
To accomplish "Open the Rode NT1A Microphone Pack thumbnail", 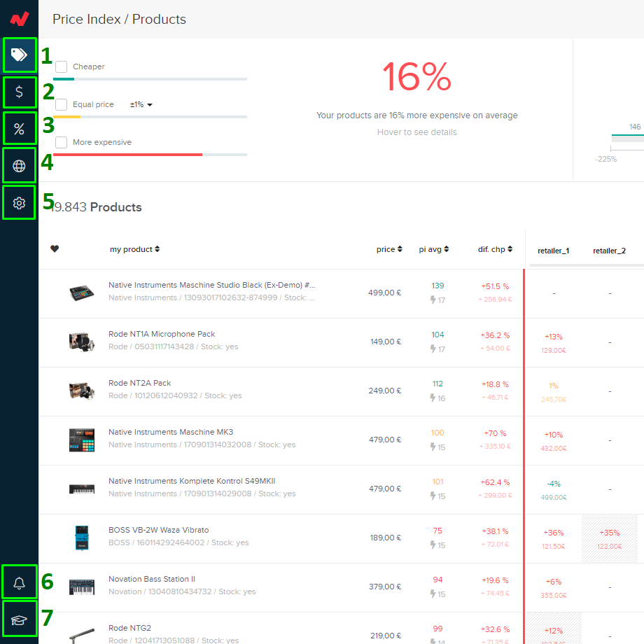I will click(x=82, y=342).
